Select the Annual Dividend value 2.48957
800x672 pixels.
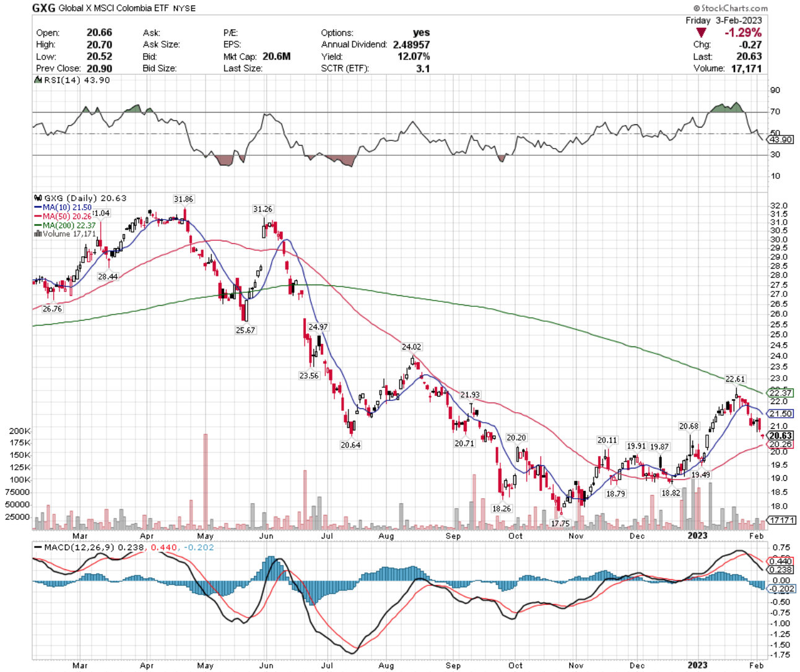coord(411,45)
